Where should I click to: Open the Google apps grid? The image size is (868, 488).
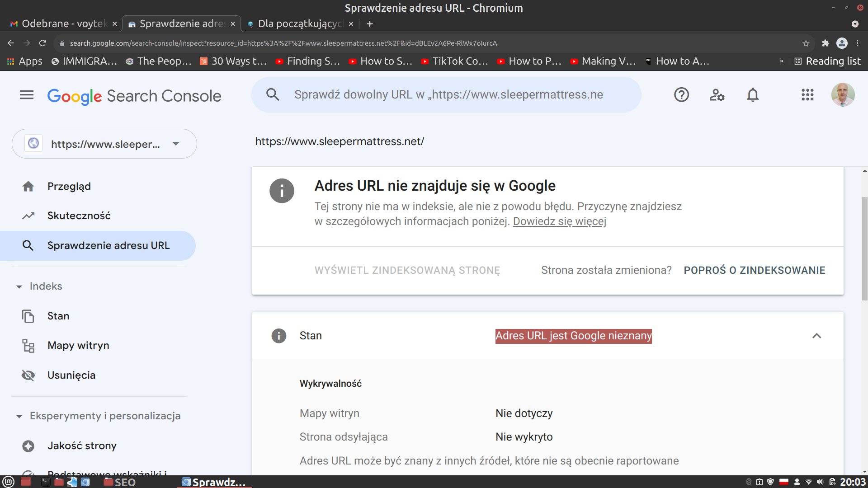(x=807, y=95)
